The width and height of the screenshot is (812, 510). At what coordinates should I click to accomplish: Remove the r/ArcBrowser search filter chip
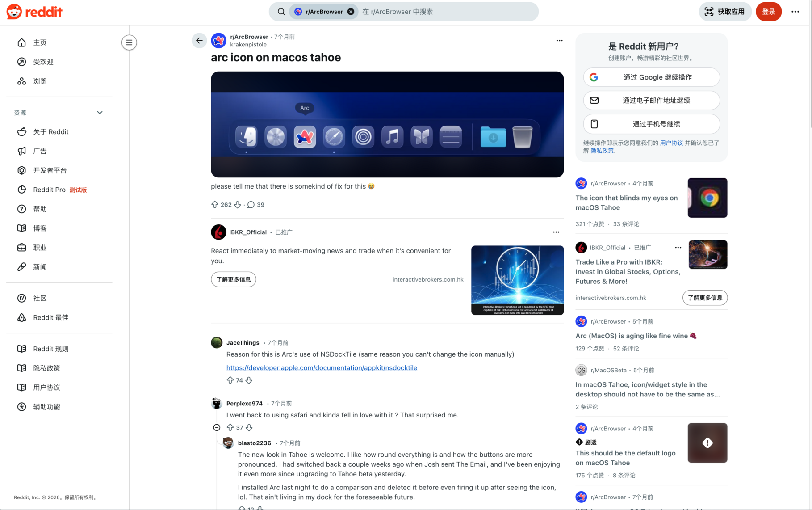point(351,12)
